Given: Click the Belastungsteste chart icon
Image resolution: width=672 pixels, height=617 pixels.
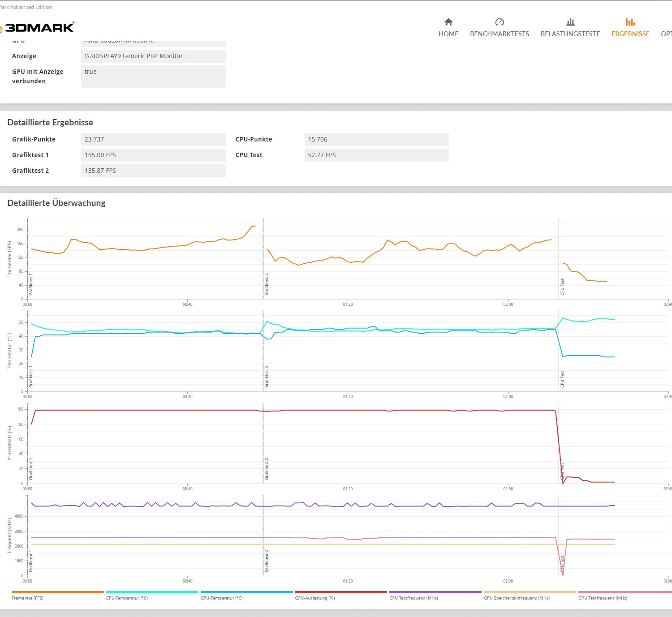Looking at the screenshot, I should (570, 22).
